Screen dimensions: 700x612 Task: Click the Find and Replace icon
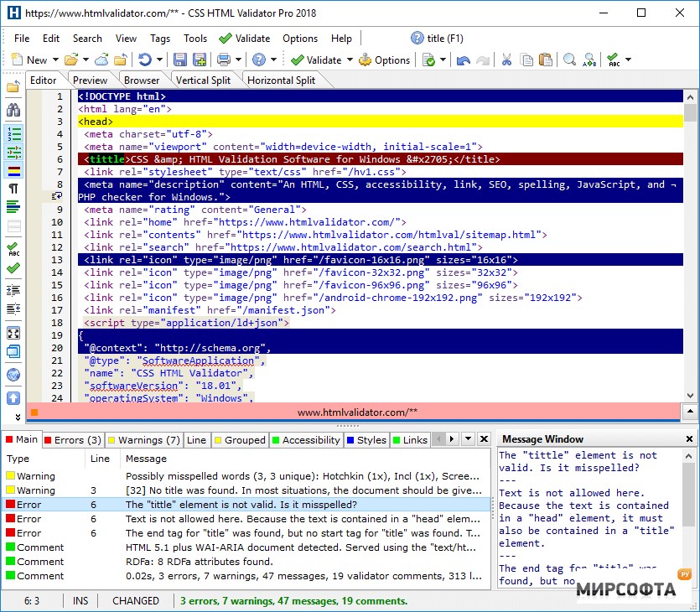[589, 60]
